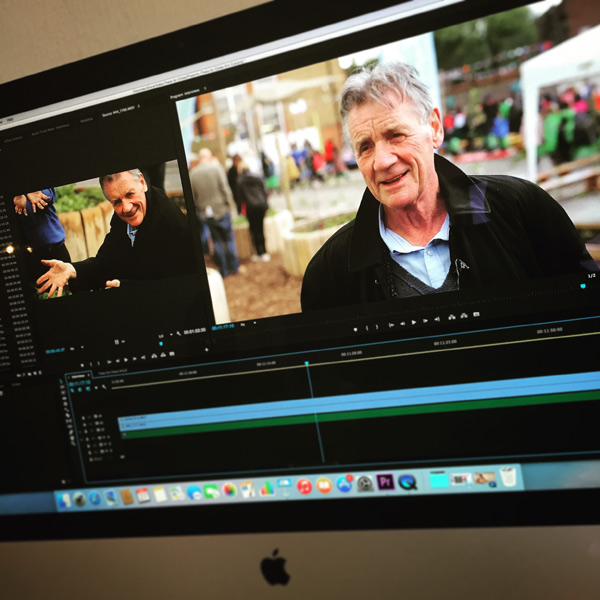
Task: Toggle Add Markers button in timeline header
Action: point(96,388)
